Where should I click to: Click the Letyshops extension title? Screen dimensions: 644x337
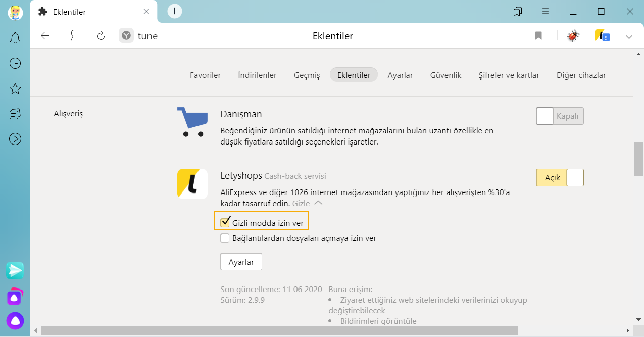pyautogui.click(x=241, y=176)
